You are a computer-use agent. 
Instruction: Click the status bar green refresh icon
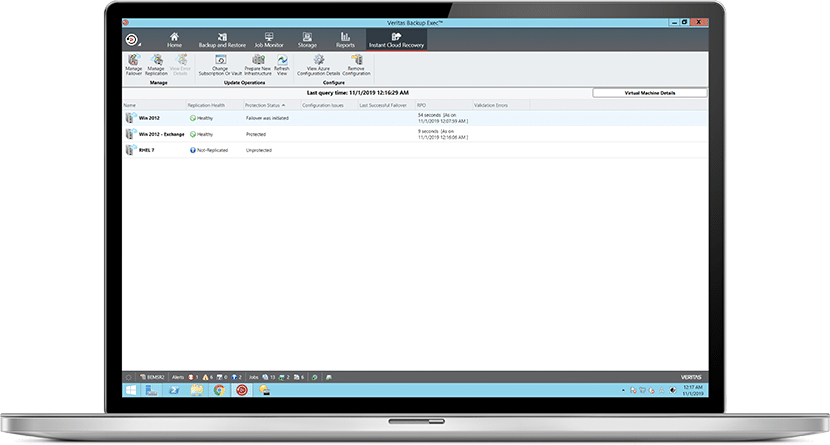click(314, 377)
